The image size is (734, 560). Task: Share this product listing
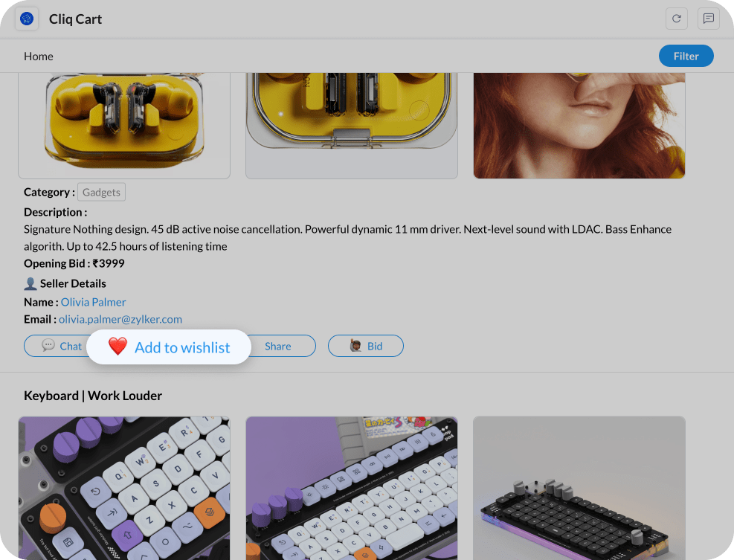278,346
